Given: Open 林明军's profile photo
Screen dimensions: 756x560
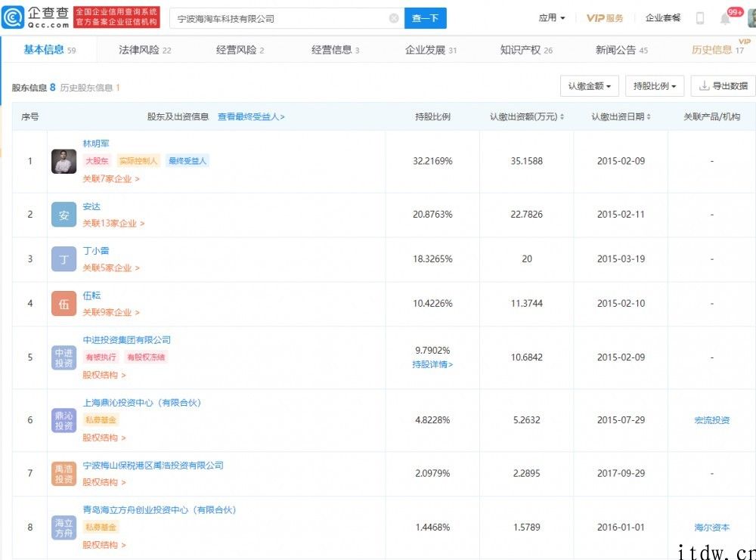Looking at the screenshot, I should (x=64, y=162).
